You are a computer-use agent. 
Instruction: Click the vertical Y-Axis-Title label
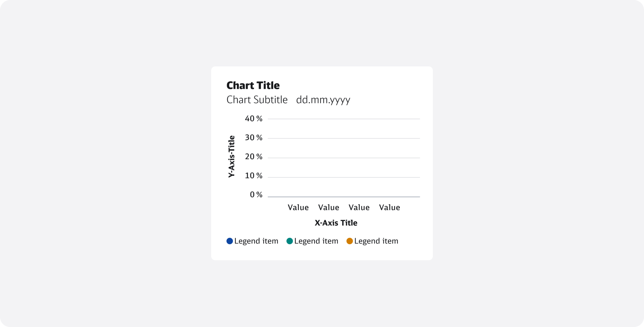tap(232, 156)
